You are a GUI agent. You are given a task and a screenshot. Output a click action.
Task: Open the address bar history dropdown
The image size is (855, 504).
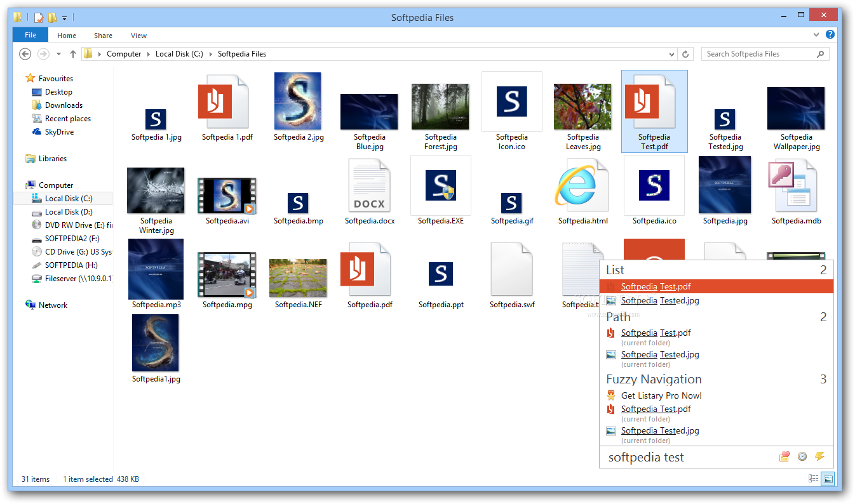672,54
